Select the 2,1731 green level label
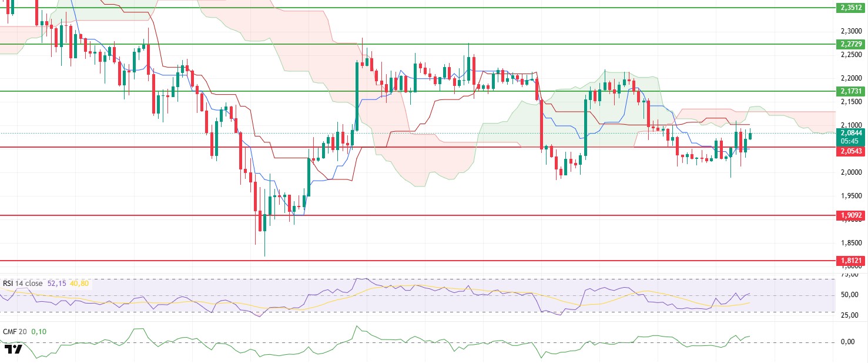The image size is (868, 363). 850,91
